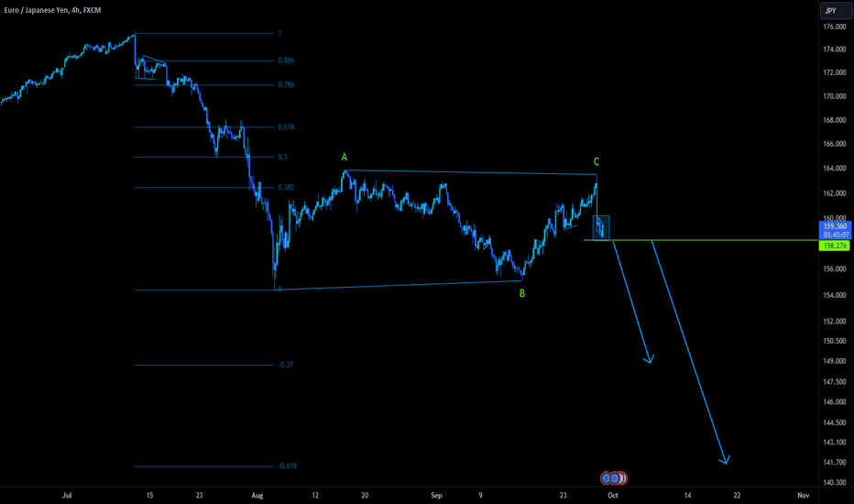
Task: Click the 164.000 price axis label
Action: [x=835, y=169]
